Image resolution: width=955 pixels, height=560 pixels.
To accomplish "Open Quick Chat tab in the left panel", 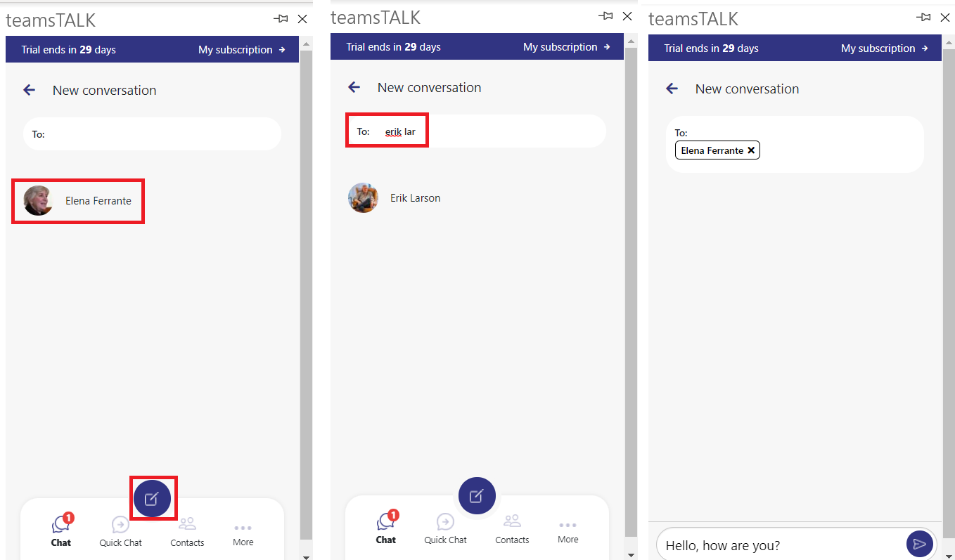I will [x=120, y=532].
